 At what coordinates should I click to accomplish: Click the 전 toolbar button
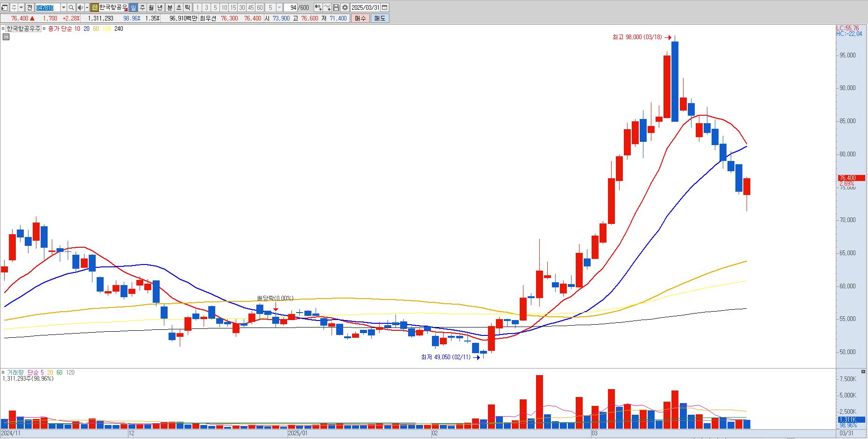point(29,7)
